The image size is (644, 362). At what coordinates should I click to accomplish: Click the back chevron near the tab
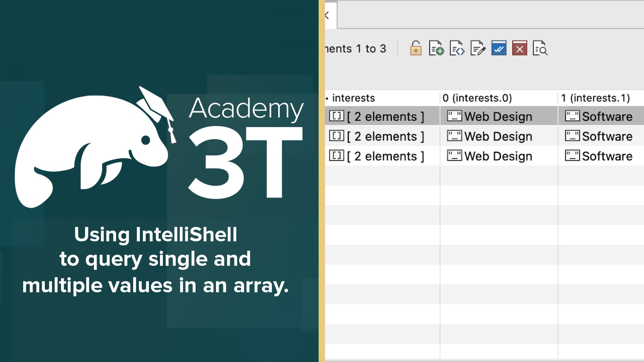click(327, 15)
